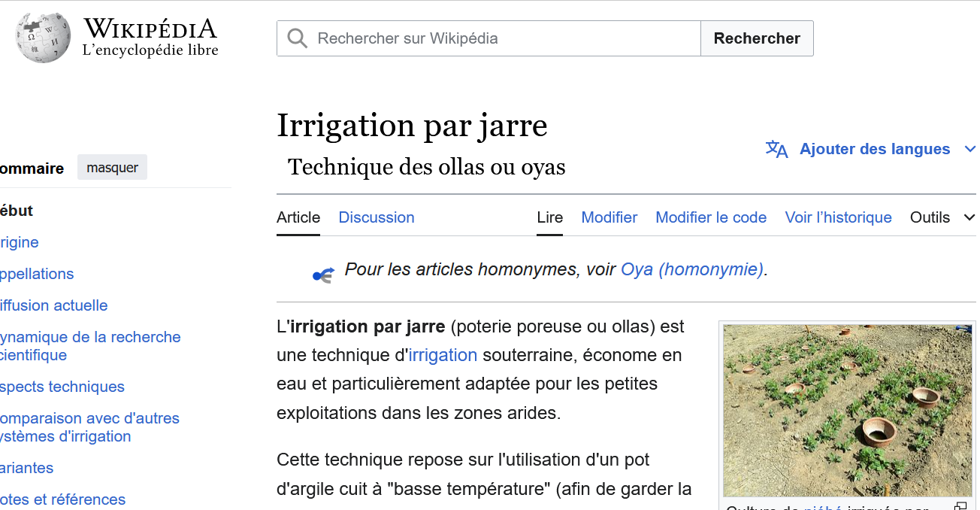Open the Outils dropdown menu
The width and height of the screenshot is (980, 510).
942,217
